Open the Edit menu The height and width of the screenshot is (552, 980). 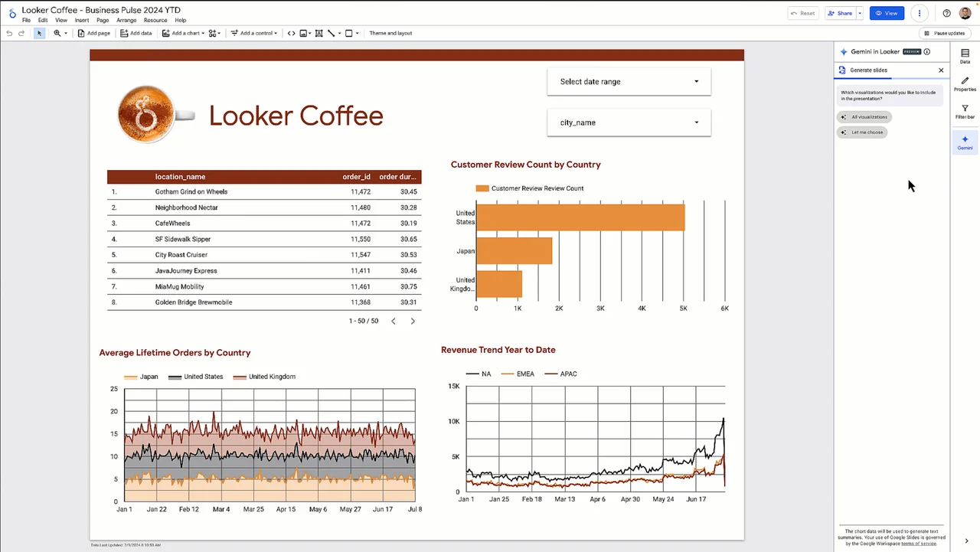coord(43,21)
